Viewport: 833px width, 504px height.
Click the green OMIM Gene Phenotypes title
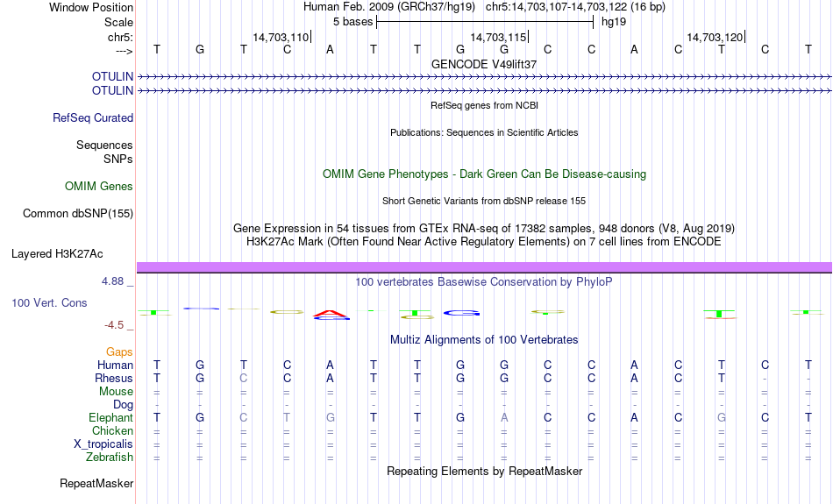[x=484, y=174]
